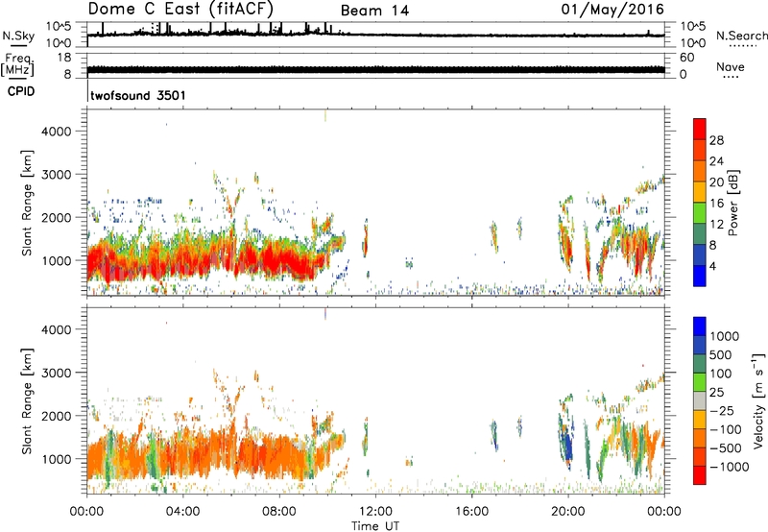This screenshot has height=532, width=768.
Task: Pick the bottom blue segment of the power colorbar
Action: [x=700, y=276]
